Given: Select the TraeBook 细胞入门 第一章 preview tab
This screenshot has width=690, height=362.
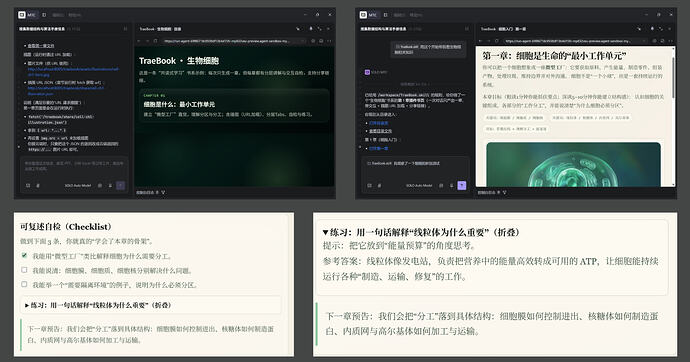Looking at the screenshot, I should click(x=503, y=29).
